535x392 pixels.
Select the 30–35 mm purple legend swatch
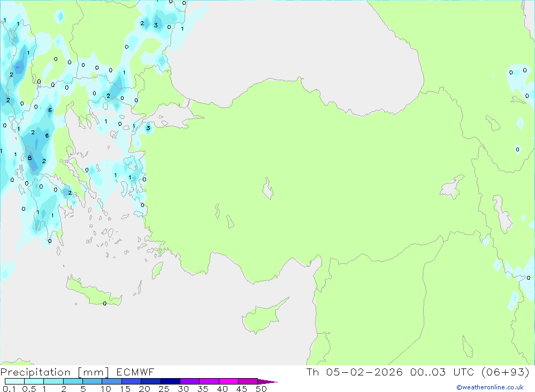tap(189, 381)
